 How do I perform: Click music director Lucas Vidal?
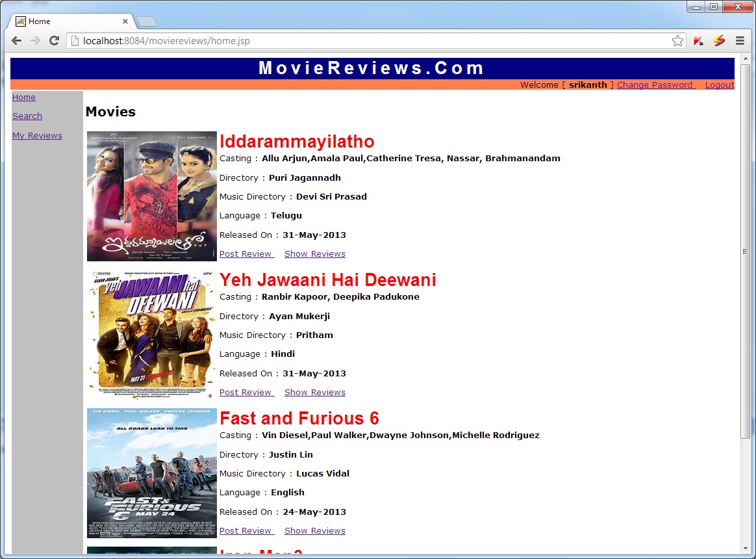323,474
